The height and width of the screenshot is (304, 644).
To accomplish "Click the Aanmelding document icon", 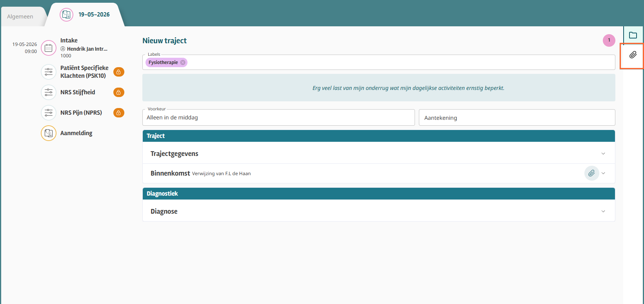I will (x=49, y=133).
